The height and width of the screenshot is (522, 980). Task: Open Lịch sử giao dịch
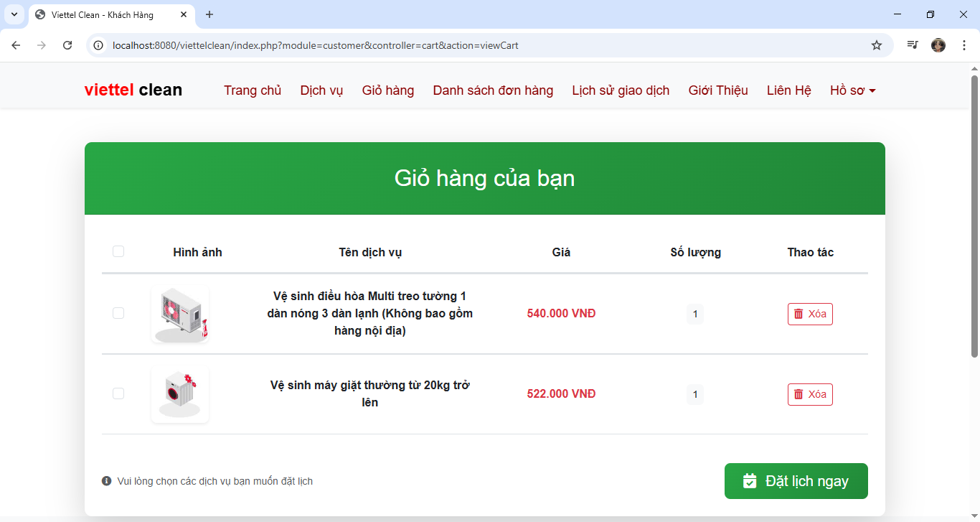[621, 90]
